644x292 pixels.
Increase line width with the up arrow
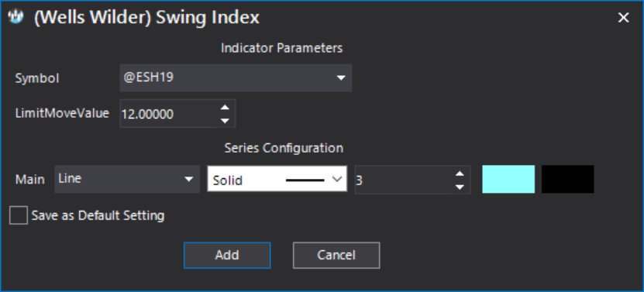pyautogui.click(x=460, y=173)
